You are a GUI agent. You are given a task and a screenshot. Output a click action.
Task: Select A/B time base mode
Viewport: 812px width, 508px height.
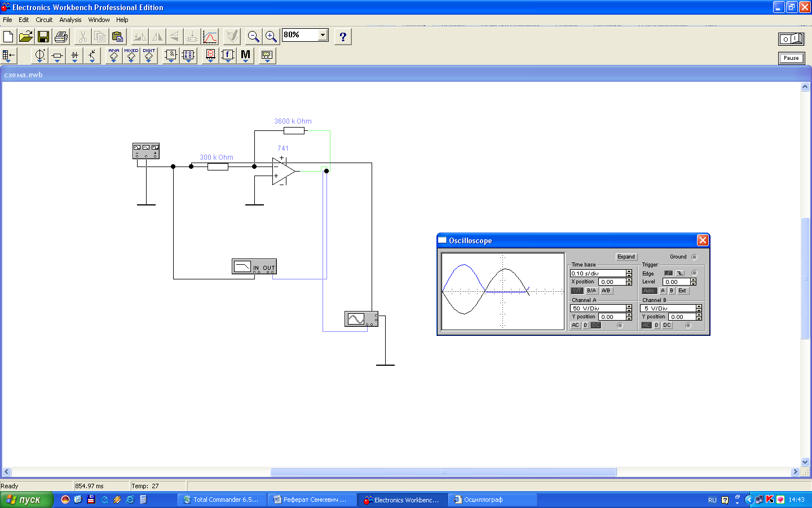click(606, 291)
